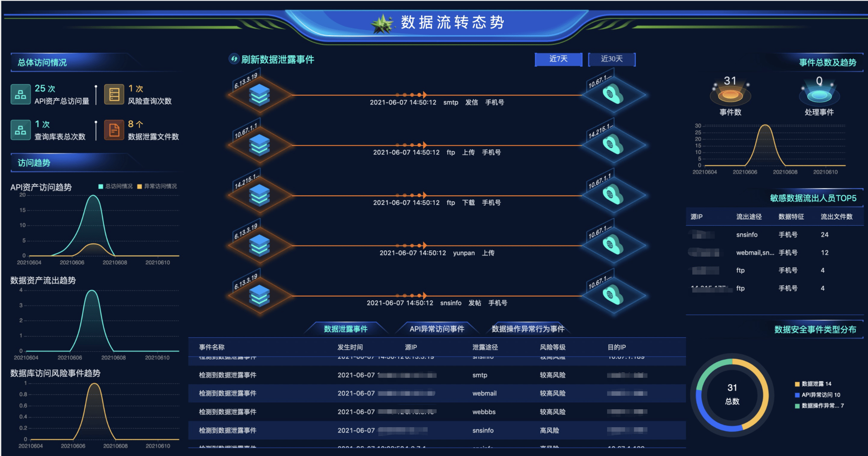The height and width of the screenshot is (456, 868).
Task: Select destination cloud icon of yunpan 上传 flow
Action: [613, 245]
